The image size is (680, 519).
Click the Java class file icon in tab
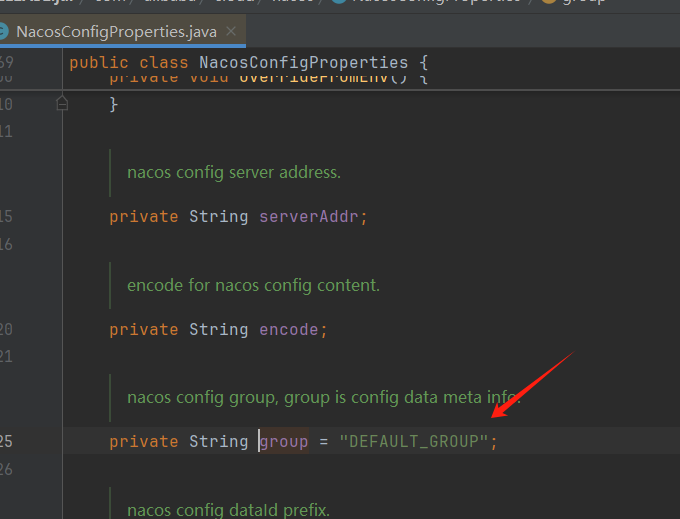pyautogui.click(x=3, y=31)
